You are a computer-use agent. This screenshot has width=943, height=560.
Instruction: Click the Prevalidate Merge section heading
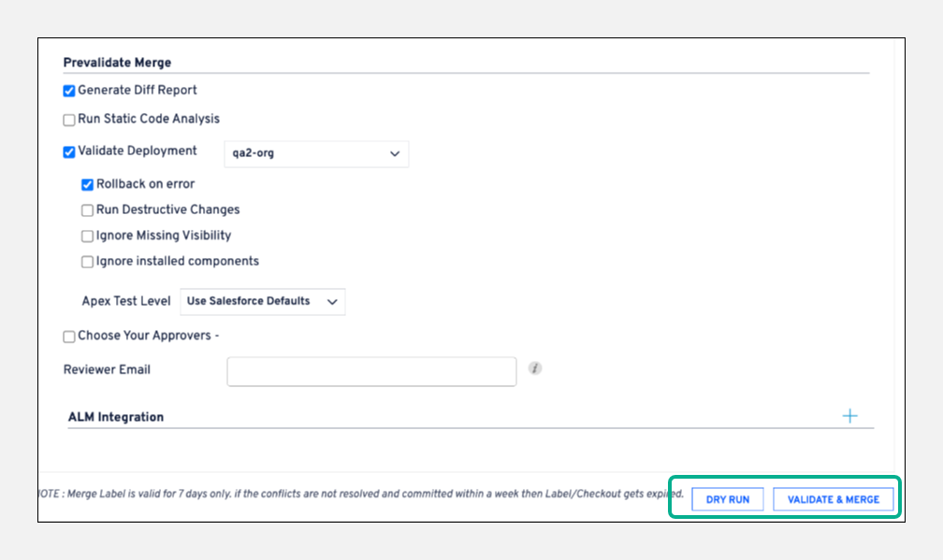click(117, 63)
